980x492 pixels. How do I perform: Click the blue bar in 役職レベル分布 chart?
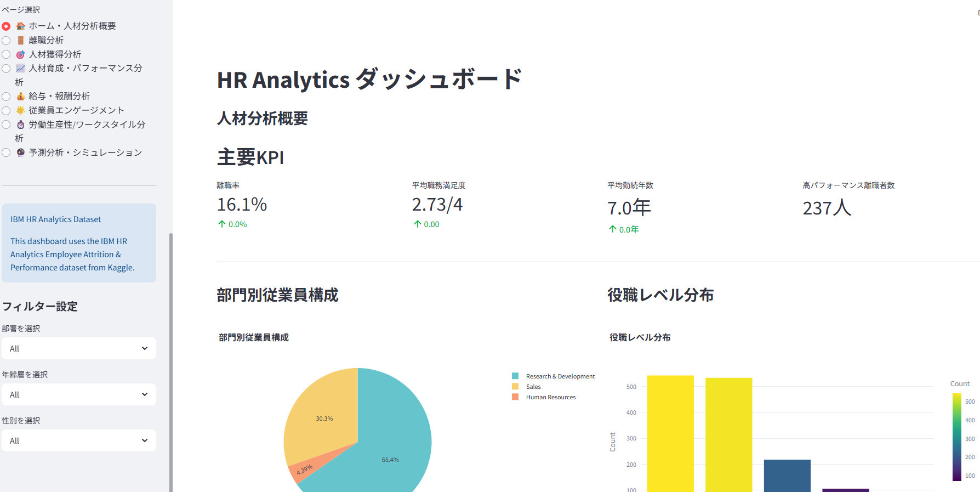tap(787, 476)
